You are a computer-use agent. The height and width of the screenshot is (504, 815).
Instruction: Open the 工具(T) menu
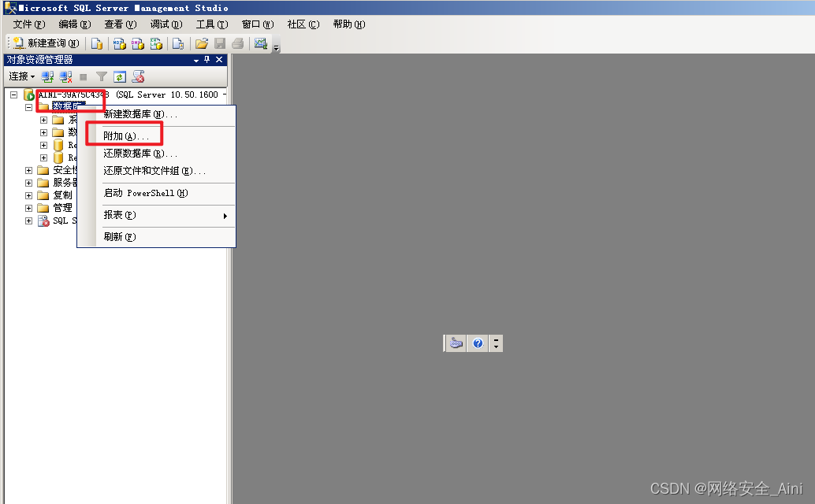[x=212, y=24]
